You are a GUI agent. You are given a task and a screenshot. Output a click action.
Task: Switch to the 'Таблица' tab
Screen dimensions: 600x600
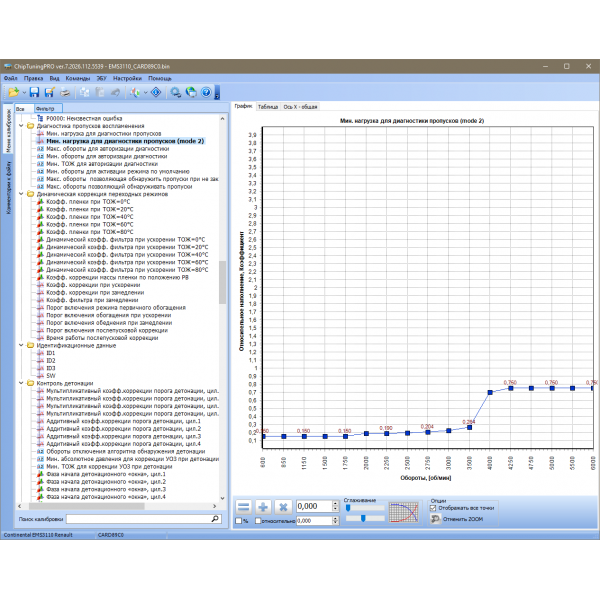tap(268, 105)
